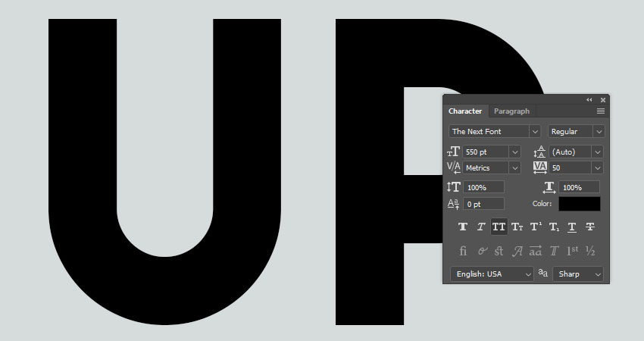Select the Character tab
The height and width of the screenshot is (341, 644).
pyautogui.click(x=465, y=111)
